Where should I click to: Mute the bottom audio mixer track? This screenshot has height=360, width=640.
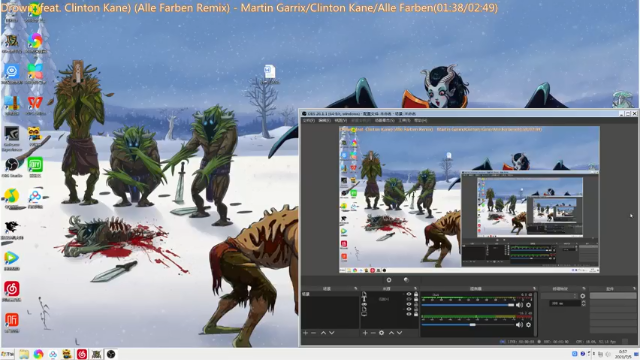(x=519, y=324)
